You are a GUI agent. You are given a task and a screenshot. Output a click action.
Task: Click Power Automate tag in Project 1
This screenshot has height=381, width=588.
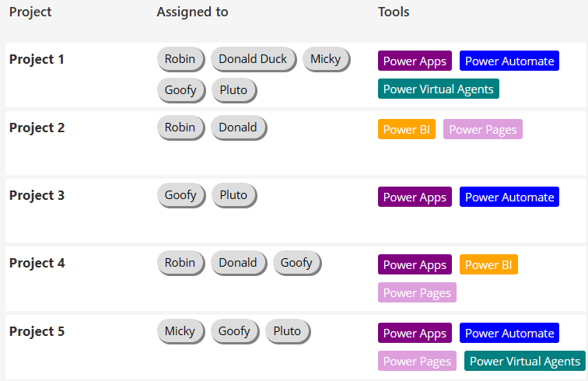click(x=509, y=61)
